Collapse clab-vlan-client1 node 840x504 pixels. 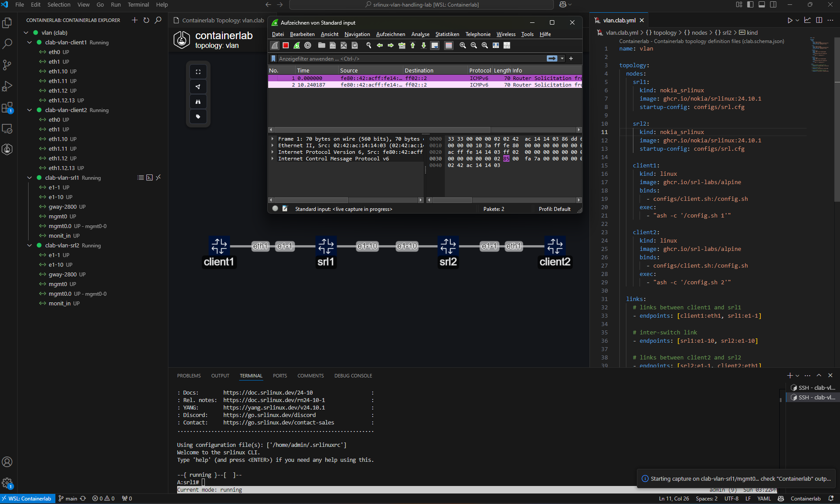pos(29,42)
